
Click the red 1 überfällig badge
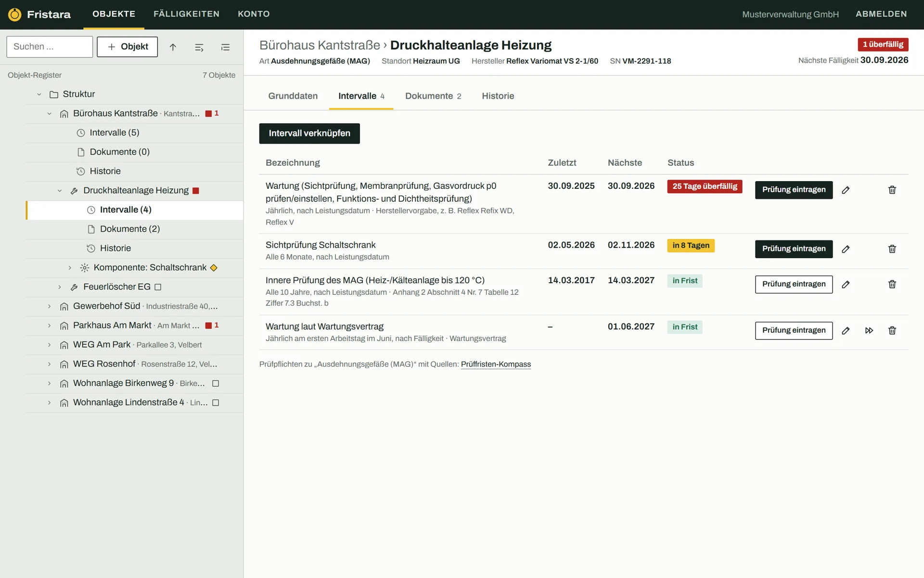tap(883, 44)
